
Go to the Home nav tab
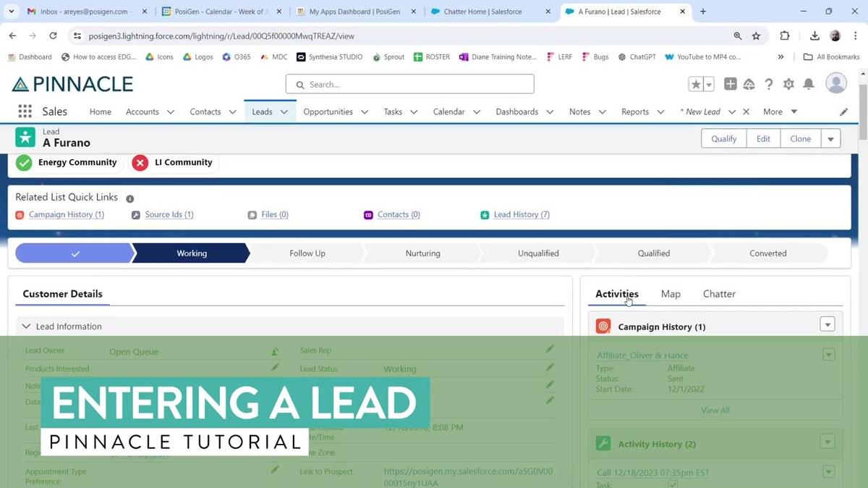point(100,112)
